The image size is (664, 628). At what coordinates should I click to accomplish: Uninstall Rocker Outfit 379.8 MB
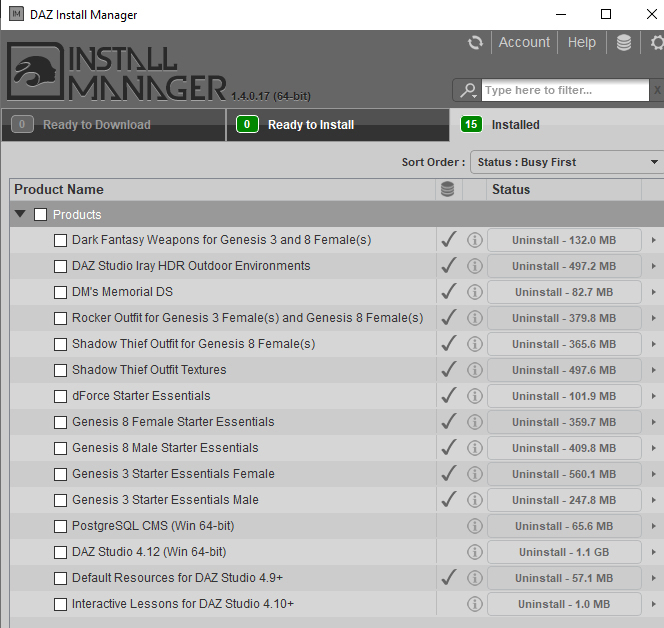pos(564,318)
